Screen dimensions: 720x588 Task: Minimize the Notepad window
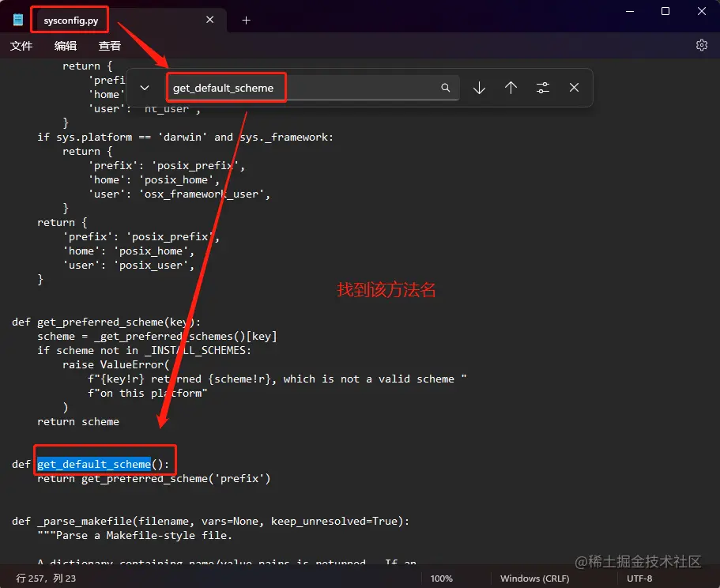630,11
